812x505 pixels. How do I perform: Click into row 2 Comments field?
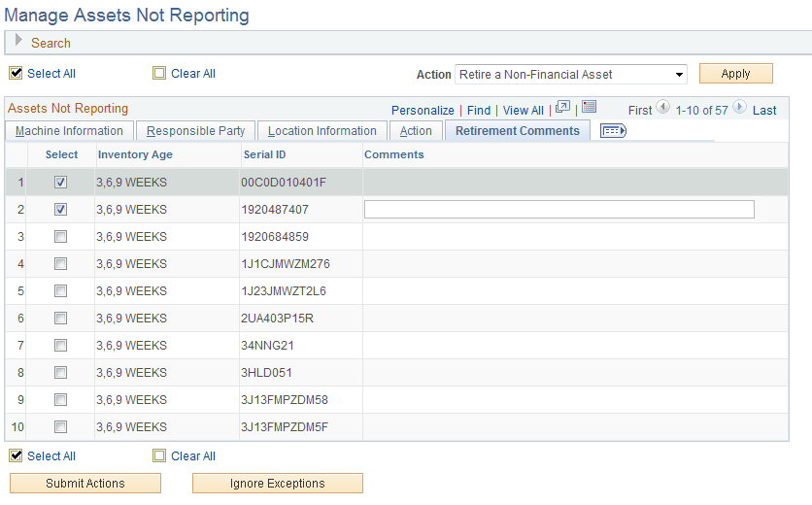[559, 209]
